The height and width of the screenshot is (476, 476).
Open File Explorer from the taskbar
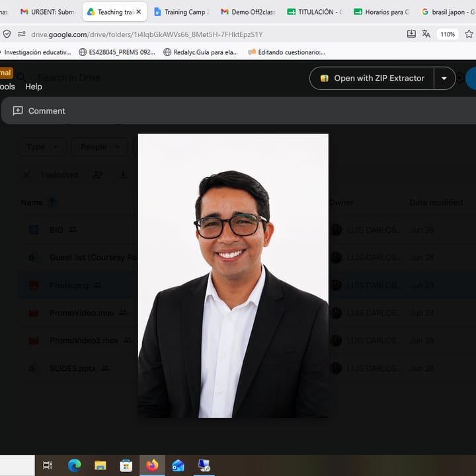tap(100, 465)
